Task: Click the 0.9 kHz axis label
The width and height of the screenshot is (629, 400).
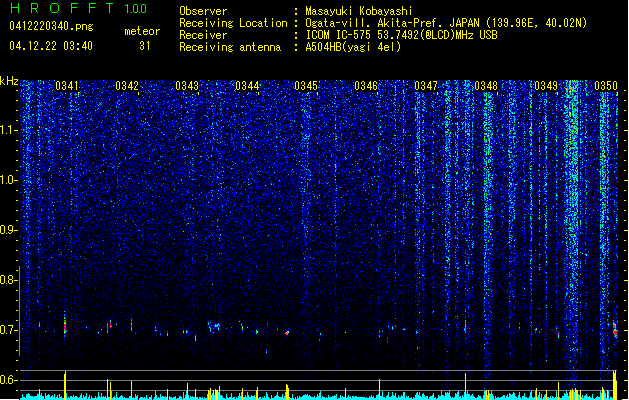Action: click(x=9, y=230)
